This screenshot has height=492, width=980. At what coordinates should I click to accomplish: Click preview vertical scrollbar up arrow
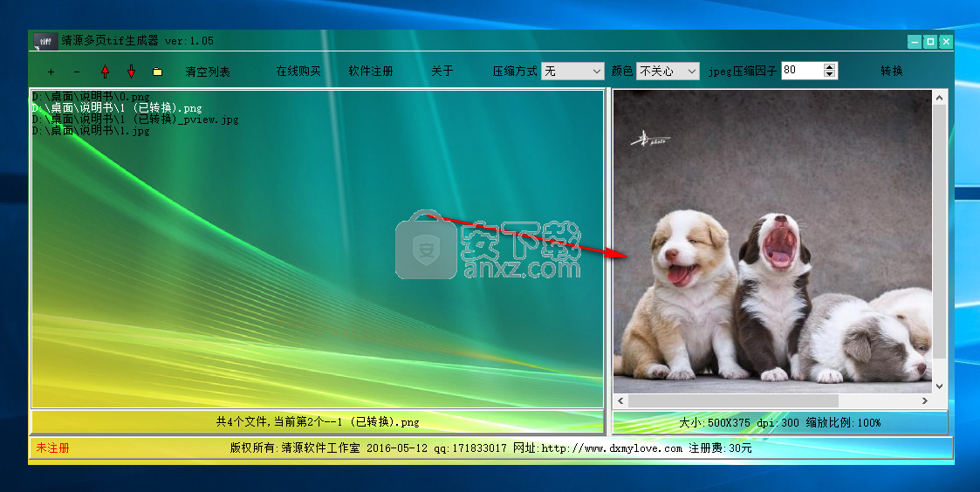tap(939, 98)
